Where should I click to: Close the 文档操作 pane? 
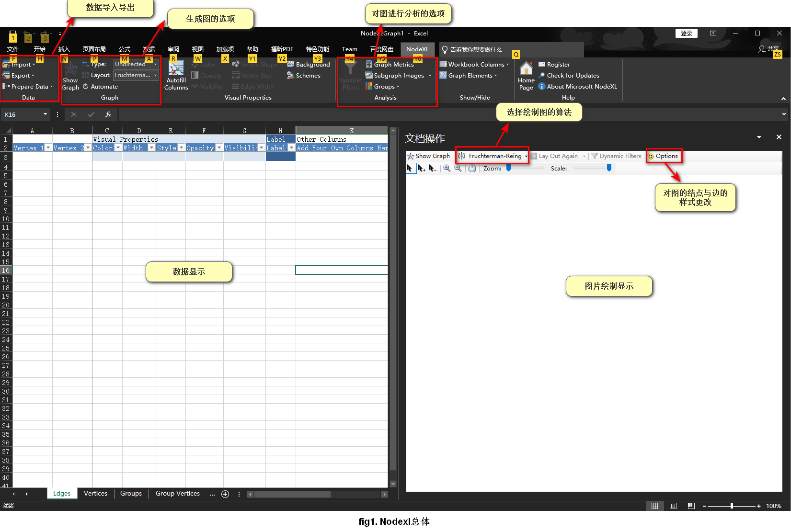click(779, 137)
